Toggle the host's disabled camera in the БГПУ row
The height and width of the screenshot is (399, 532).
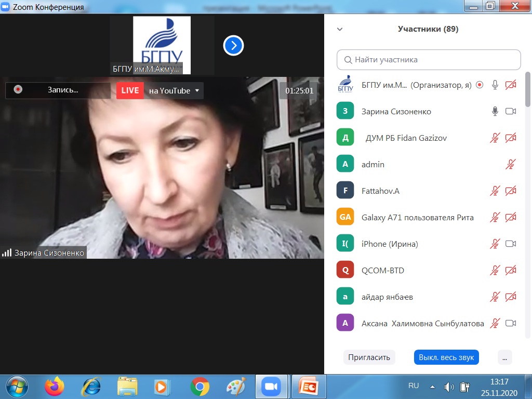point(511,85)
